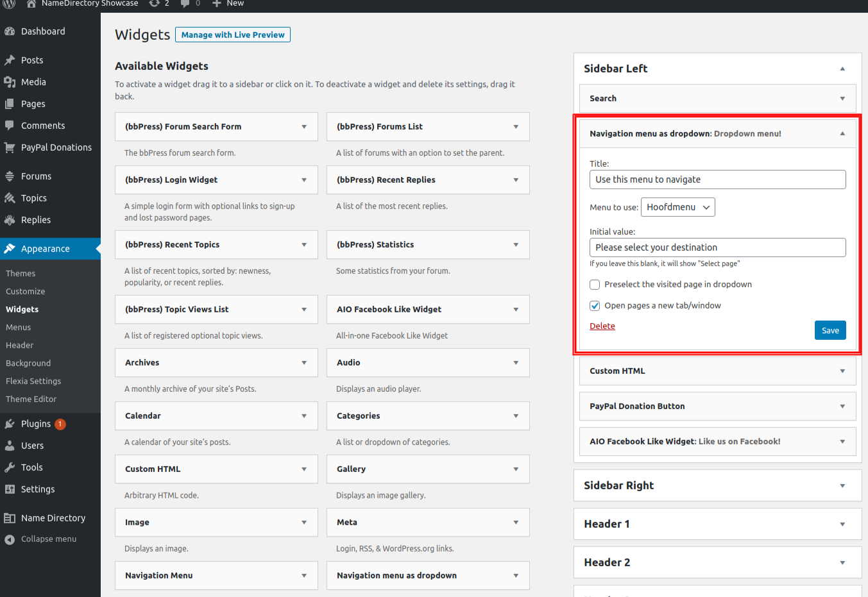Open the Menu to use dropdown
868x597 pixels.
pyautogui.click(x=677, y=207)
